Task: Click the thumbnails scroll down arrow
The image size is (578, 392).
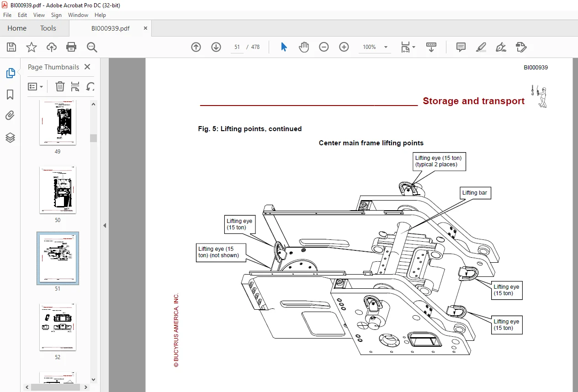Action: [93, 379]
